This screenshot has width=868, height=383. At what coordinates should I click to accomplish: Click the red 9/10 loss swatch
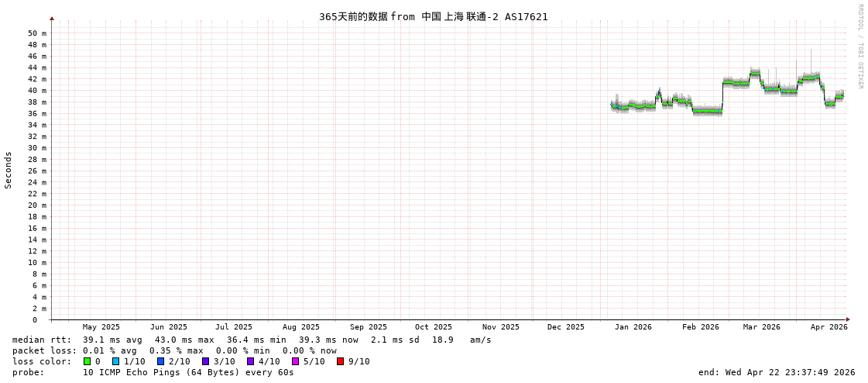click(340, 361)
